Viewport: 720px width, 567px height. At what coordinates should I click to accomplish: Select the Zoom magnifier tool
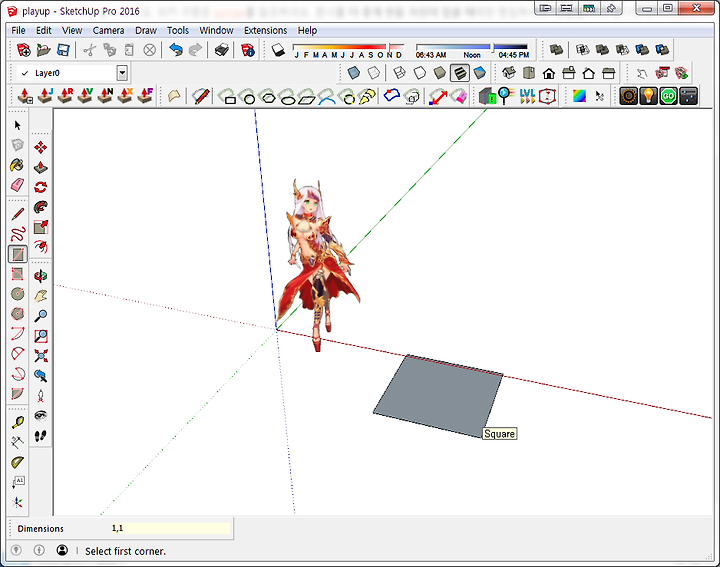(40, 315)
